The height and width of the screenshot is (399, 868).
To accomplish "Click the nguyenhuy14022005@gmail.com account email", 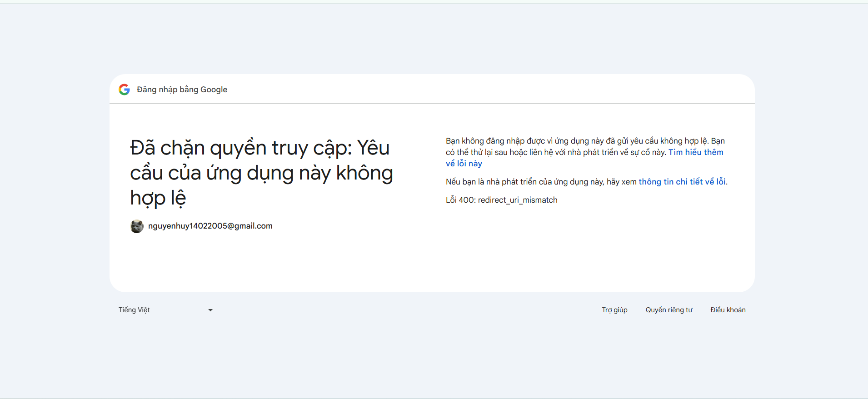I will click(210, 226).
